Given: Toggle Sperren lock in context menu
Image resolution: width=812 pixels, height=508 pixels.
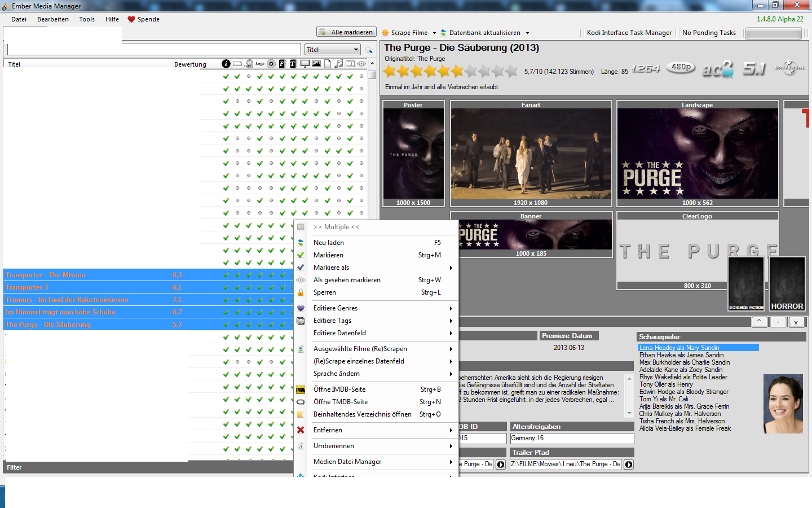Looking at the screenshot, I should (376, 292).
